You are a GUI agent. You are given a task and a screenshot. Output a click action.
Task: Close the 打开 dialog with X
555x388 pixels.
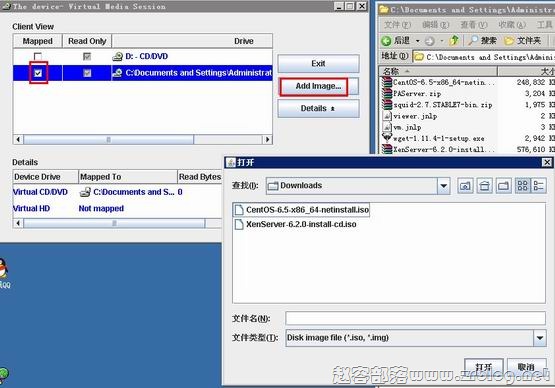[547, 162]
